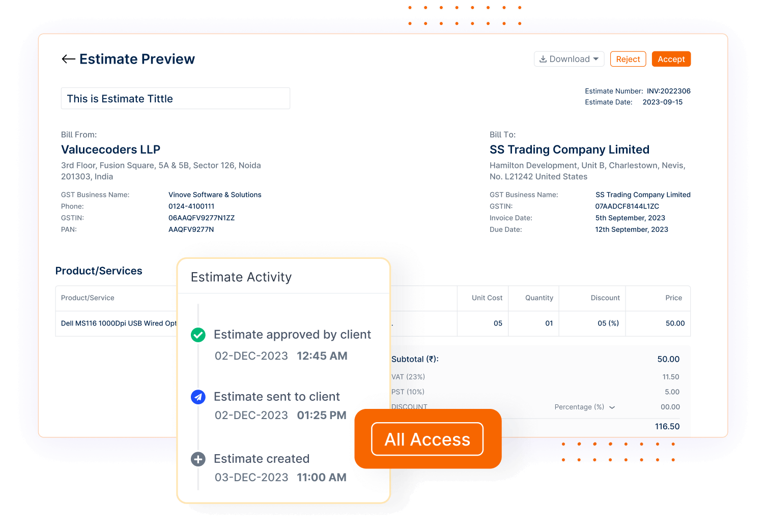The width and height of the screenshot is (766, 532).
Task: Click the gray plus created icon
Action: (x=198, y=459)
